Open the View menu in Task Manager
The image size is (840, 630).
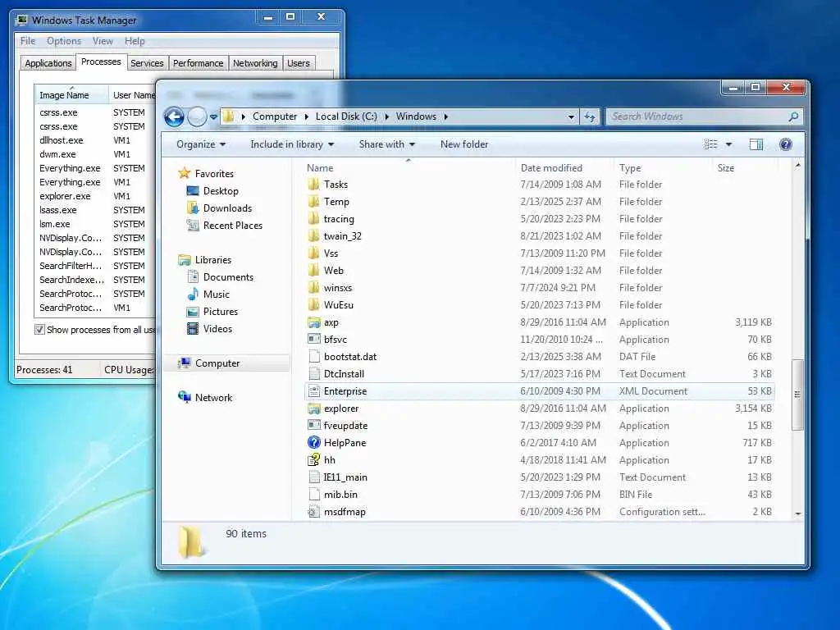coord(103,41)
